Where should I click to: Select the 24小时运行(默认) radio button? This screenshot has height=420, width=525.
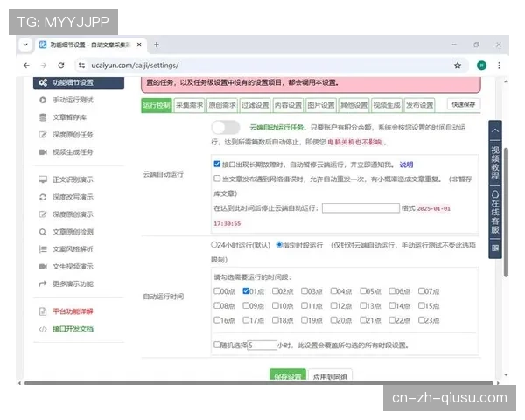pyautogui.click(x=214, y=245)
